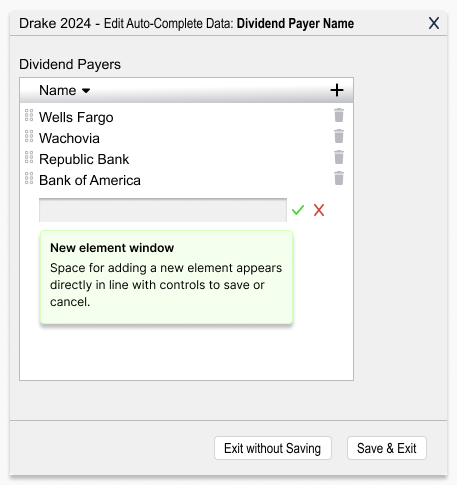Delete the Wells Fargo entry
This screenshot has height=485, width=457.
[x=339, y=115]
